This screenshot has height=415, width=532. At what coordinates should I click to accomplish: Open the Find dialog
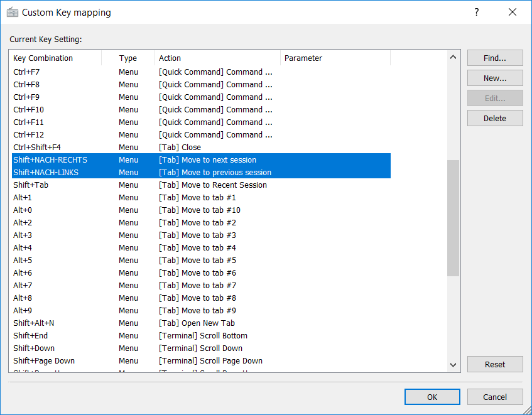[x=494, y=58]
